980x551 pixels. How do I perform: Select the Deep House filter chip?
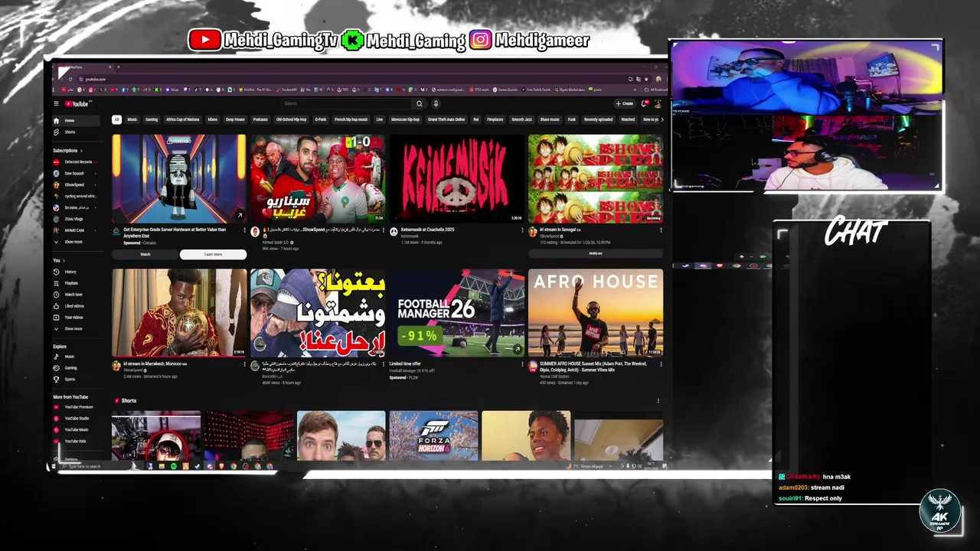point(235,119)
